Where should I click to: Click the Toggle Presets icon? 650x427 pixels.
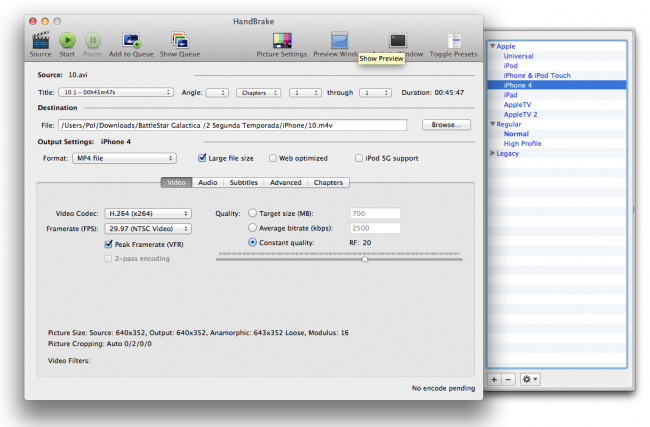pyautogui.click(x=453, y=40)
